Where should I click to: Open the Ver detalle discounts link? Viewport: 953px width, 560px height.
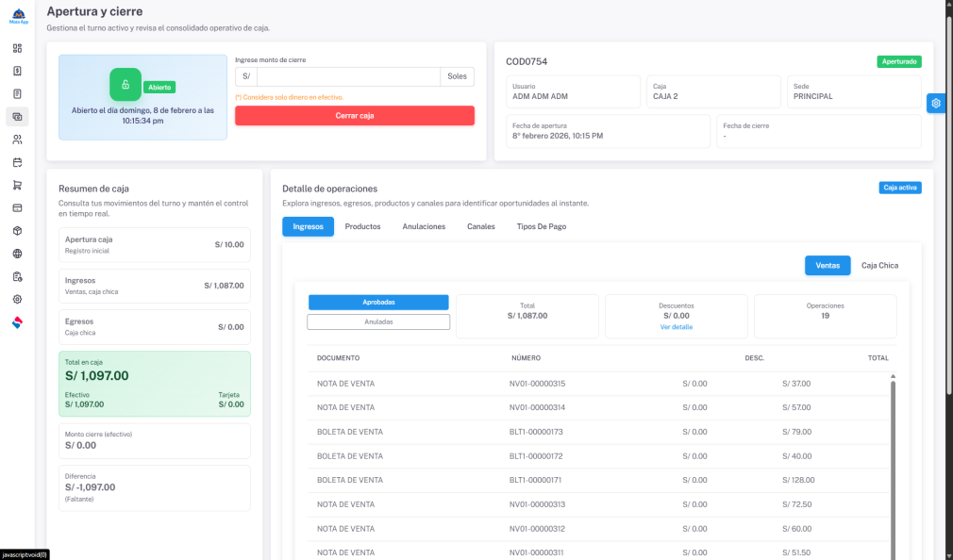pos(676,327)
